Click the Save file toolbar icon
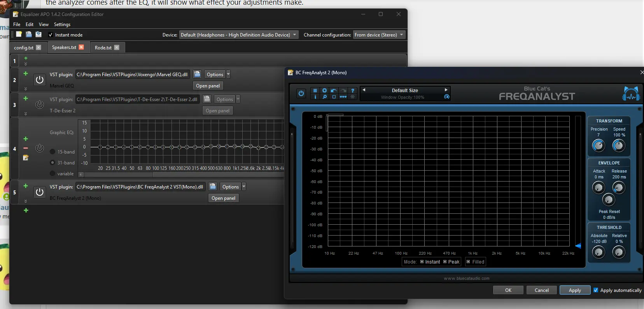 tap(38, 35)
